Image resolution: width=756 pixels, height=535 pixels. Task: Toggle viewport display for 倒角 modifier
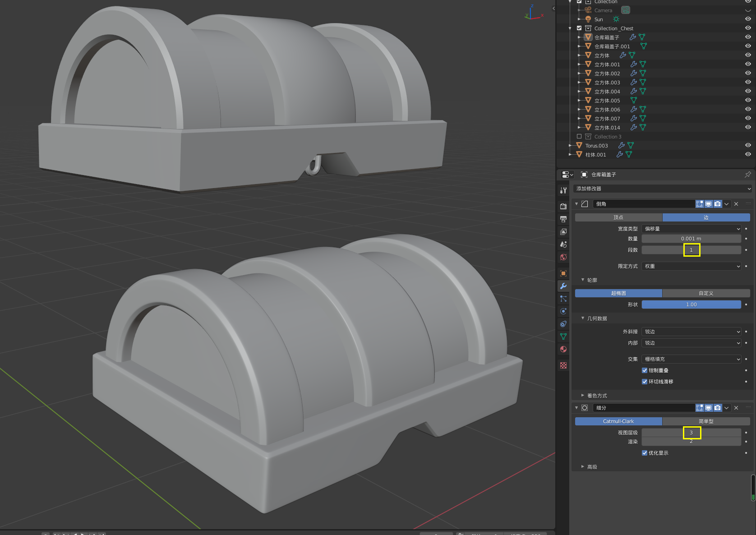(x=709, y=204)
